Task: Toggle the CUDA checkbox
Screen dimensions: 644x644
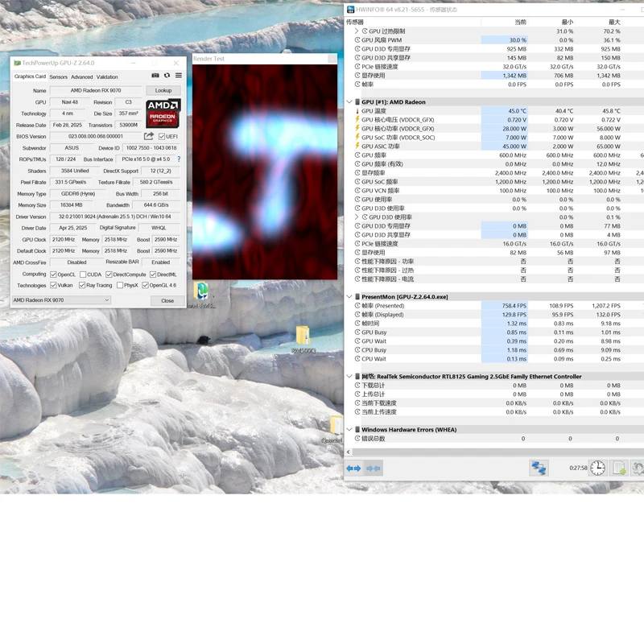Action: [x=83, y=275]
